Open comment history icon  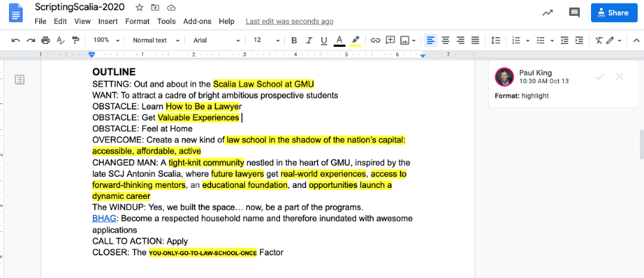click(575, 12)
